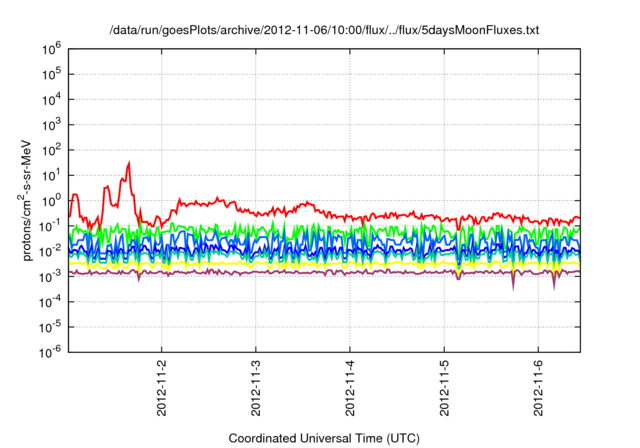This screenshot has height=448, width=640.
Task: Click the tallest red flux peak on Nov 1
Action: click(x=129, y=164)
